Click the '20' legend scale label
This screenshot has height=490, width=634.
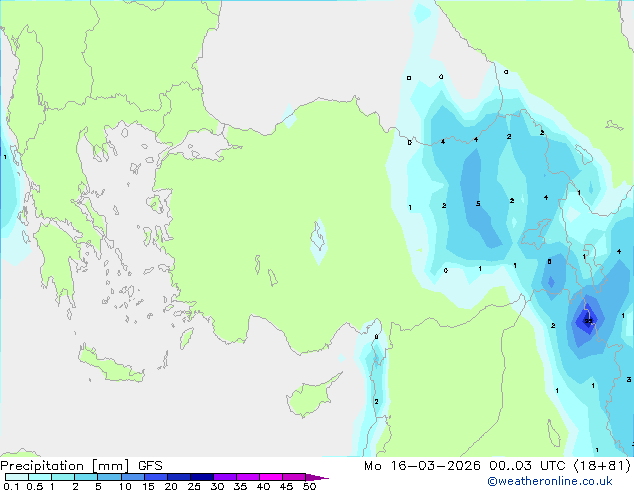tap(171, 486)
